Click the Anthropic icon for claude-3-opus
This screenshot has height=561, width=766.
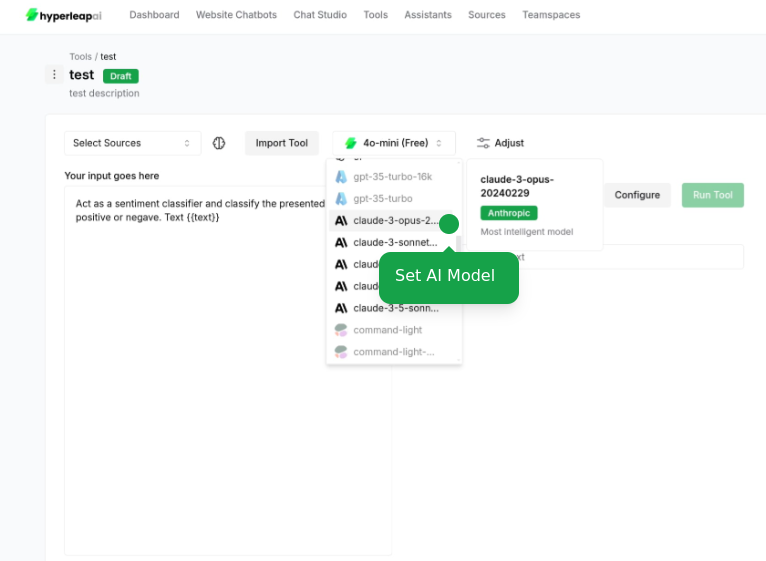(x=341, y=220)
